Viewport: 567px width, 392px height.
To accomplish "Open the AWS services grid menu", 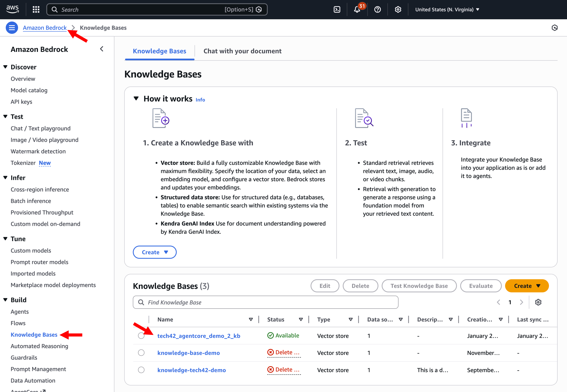I will tap(36, 10).
